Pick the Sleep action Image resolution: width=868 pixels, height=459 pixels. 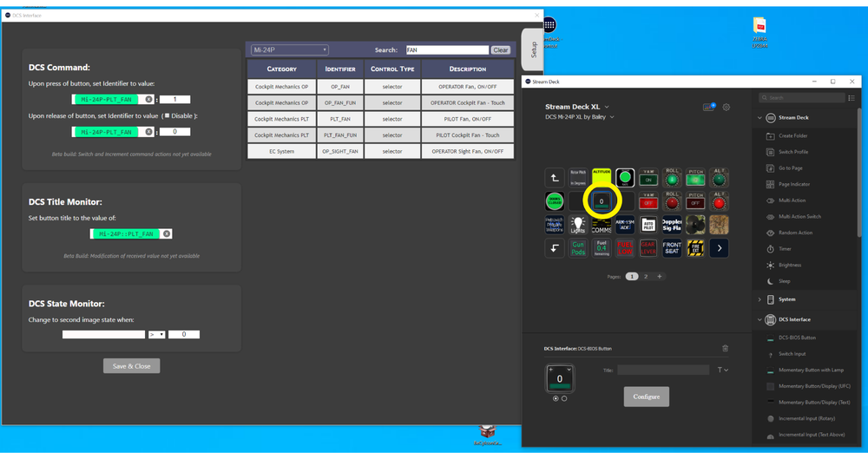tap(784, 281)
